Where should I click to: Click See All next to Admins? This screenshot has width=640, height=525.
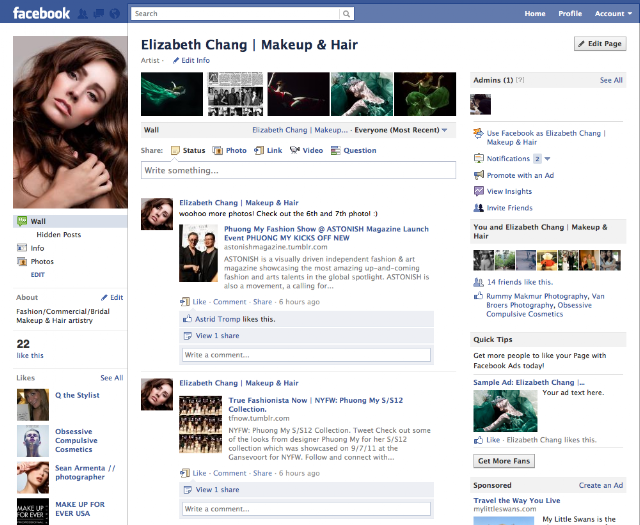611,80
